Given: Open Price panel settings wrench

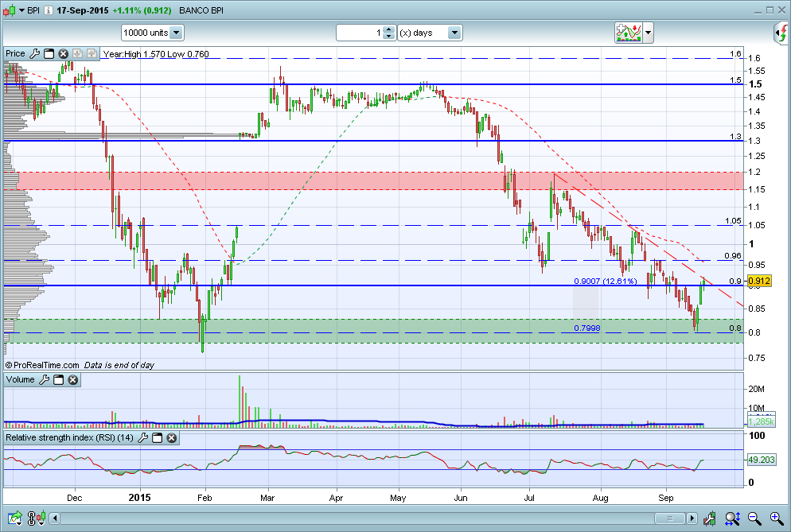Looking at the screenshot, I should pos(35,53).
